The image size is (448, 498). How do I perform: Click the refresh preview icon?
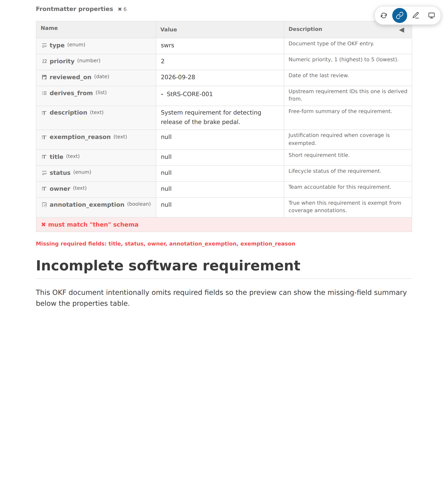(384, 15)
